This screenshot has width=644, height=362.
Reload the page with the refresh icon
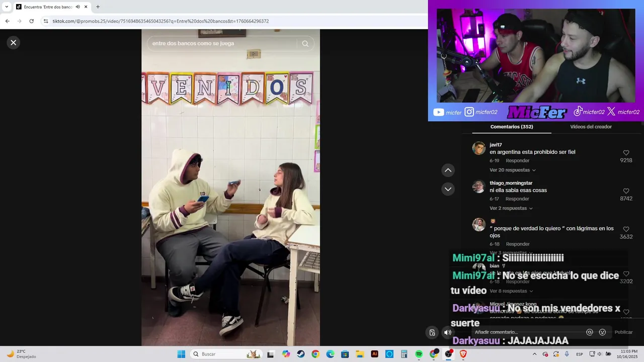(x=32, y=21)
